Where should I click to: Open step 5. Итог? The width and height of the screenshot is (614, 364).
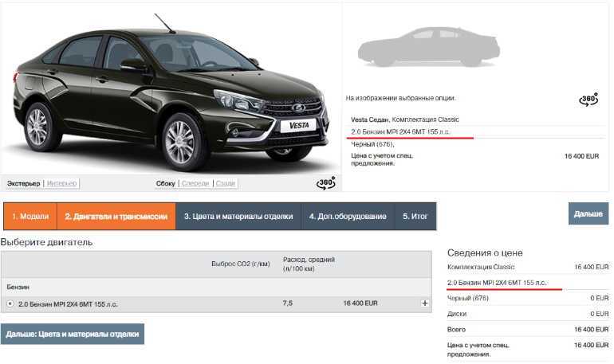tap(415, 216)
